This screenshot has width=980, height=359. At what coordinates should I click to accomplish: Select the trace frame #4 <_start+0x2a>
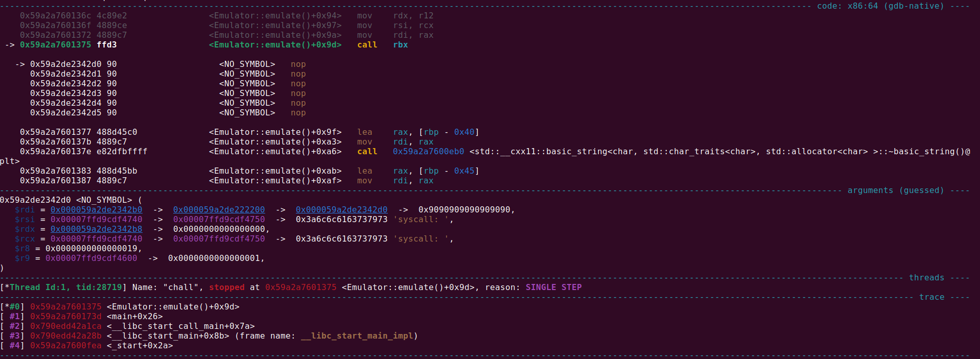140,346
